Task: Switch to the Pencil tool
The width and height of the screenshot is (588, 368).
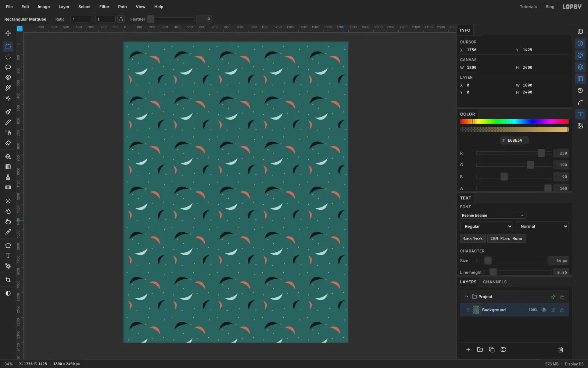Action: (8, 122)
